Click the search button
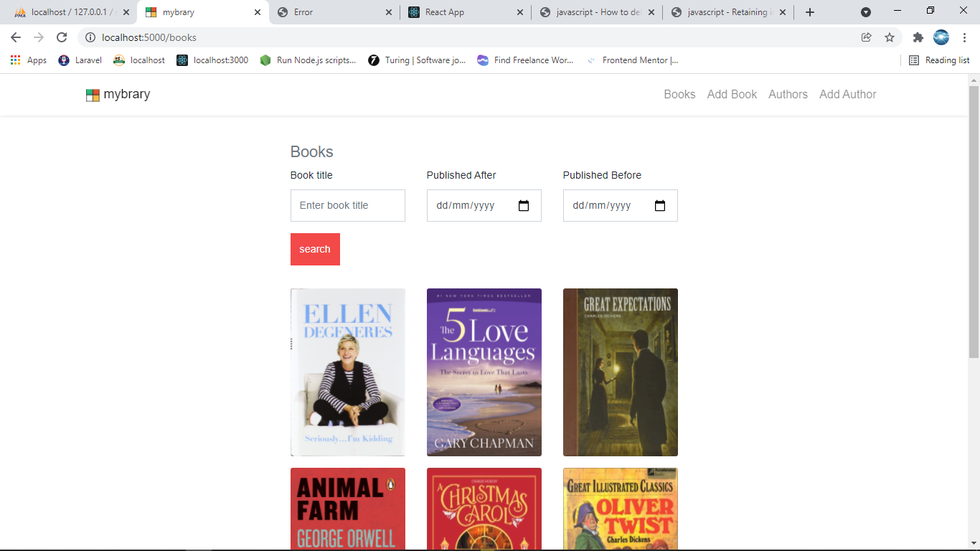 point(315,249)
